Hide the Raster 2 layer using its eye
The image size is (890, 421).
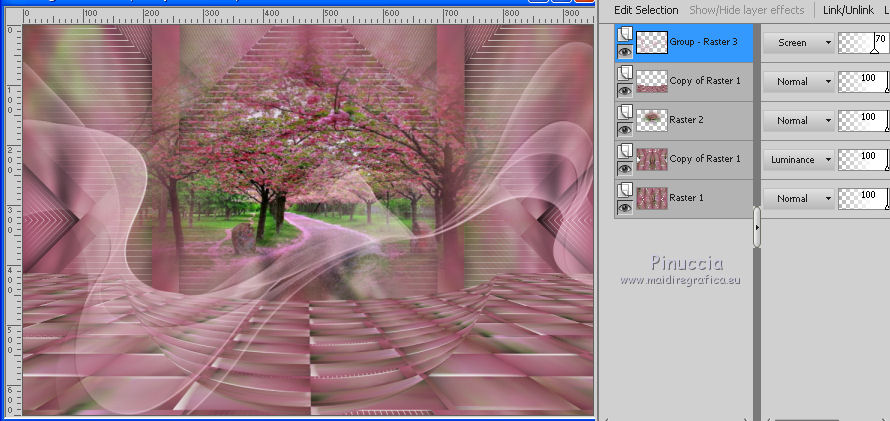(624, 130)
